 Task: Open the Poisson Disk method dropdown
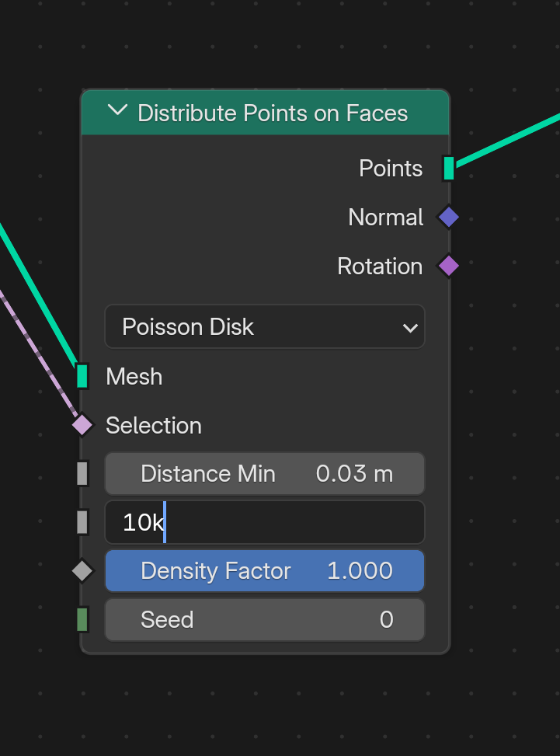tap(265, 326)
